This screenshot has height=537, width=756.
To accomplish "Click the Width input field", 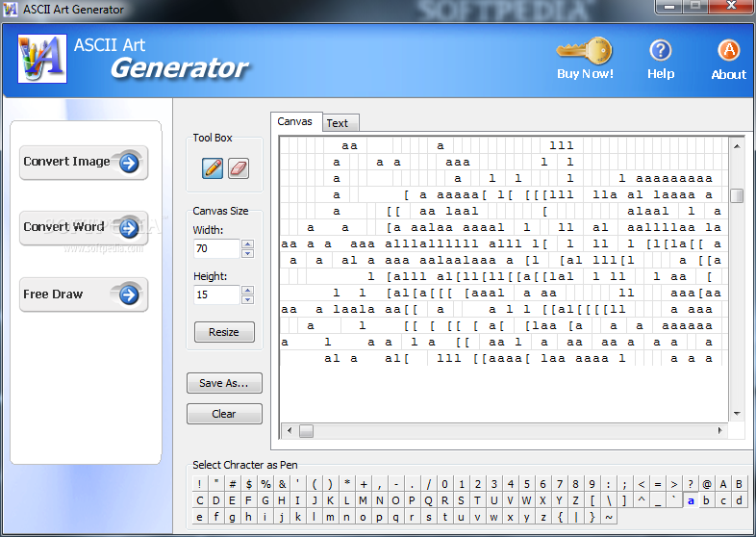I will (216, 248).
